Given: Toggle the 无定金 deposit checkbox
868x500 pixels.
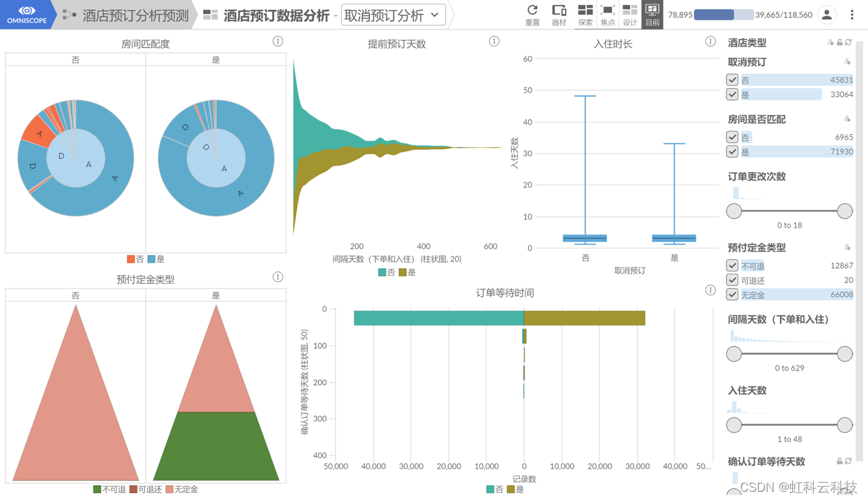Looking at the screenshot, I should click(x=732, y=294).
